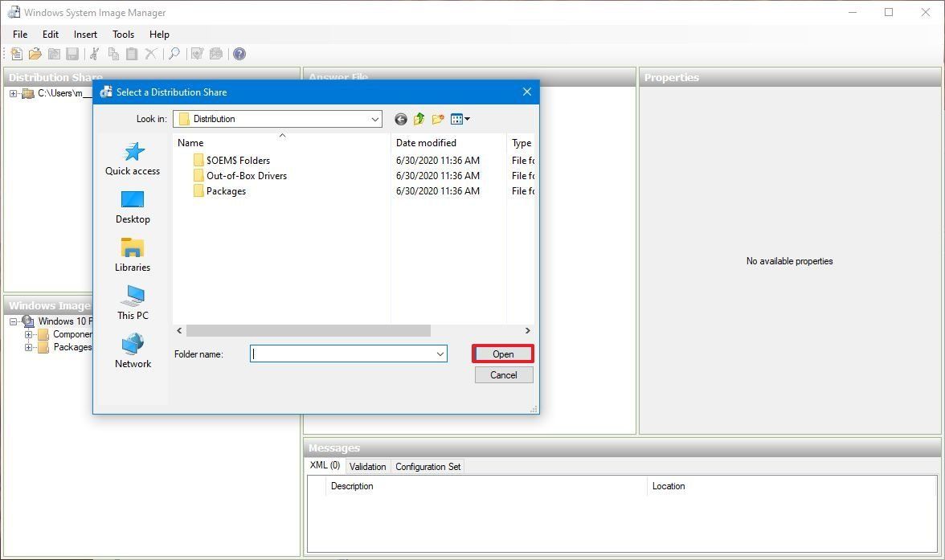Open the Tools menu

tap(122, 34)
